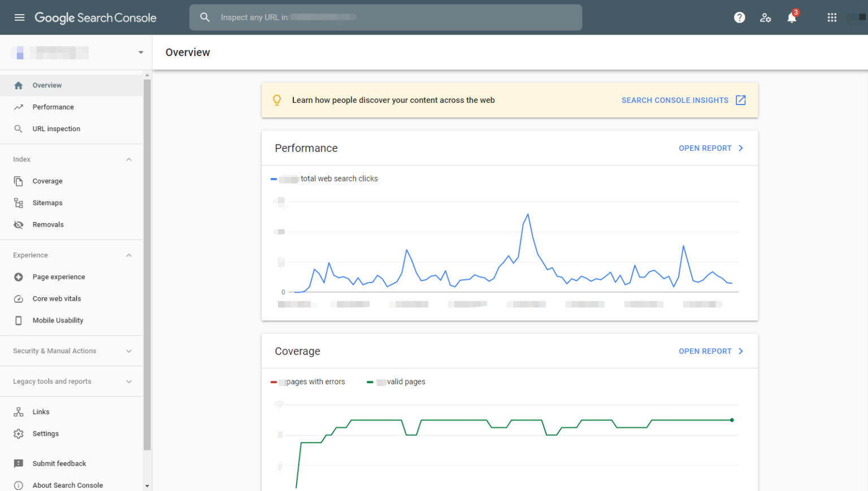Open the notifications bell
Screen dimensions: 868x491
pos(792,18)
